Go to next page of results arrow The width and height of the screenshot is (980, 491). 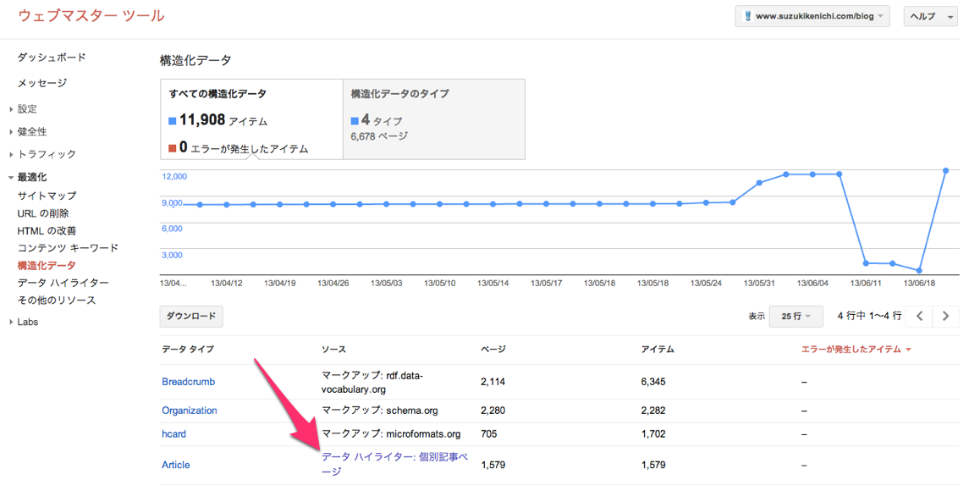coord(945,316)
